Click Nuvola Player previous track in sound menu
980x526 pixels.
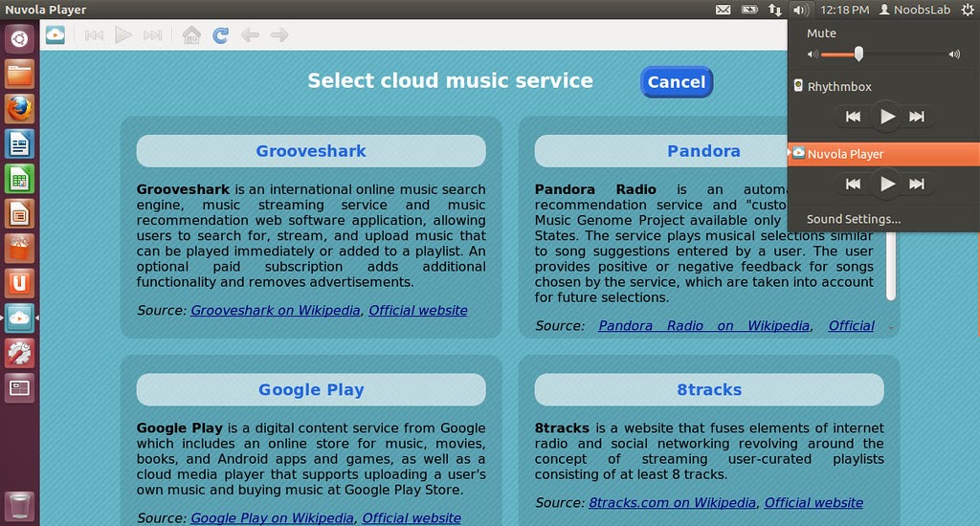[x=853, y=184]
